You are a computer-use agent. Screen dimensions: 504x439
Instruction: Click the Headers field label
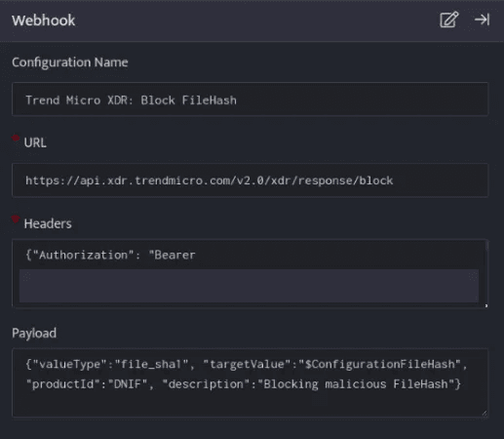tap(48, 223)
